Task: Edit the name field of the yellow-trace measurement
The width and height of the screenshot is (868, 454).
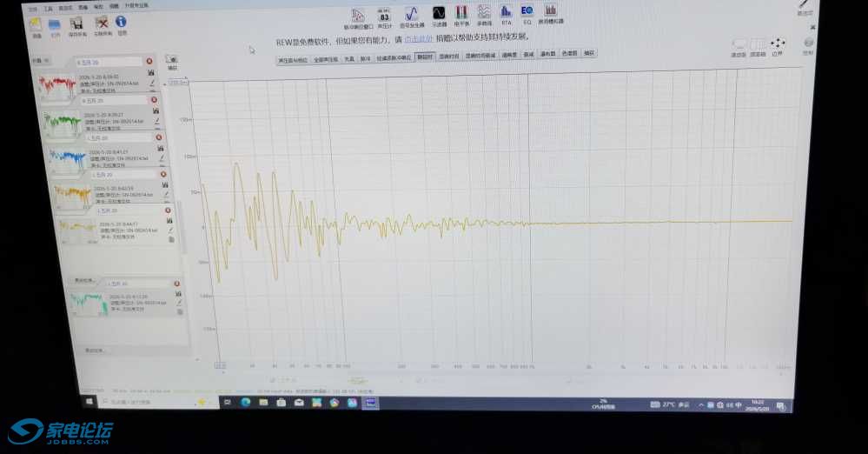Action: [129, 211]
